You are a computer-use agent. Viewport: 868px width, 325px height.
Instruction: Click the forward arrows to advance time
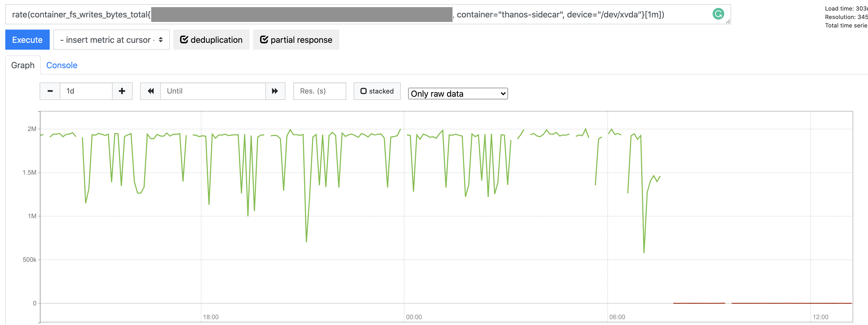(x=275, y=91)
